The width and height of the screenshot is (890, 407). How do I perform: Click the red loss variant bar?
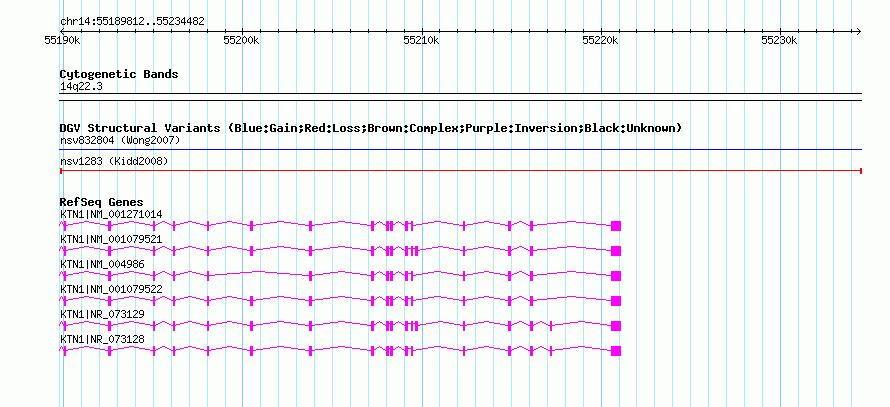pos(461,171)
